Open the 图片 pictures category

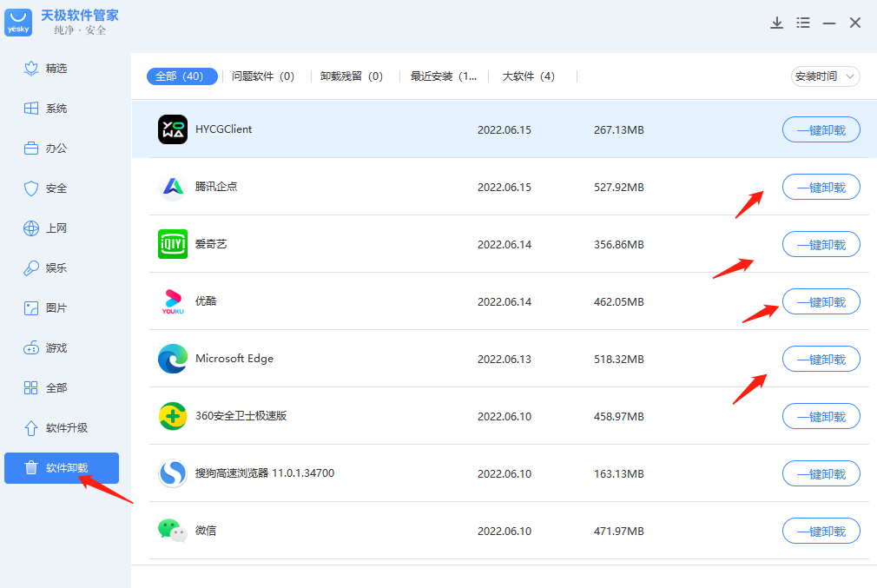[x=45, y=308]
